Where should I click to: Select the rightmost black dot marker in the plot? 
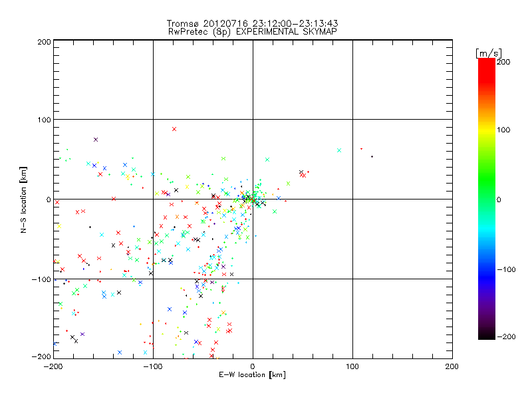tap(372, 156)
